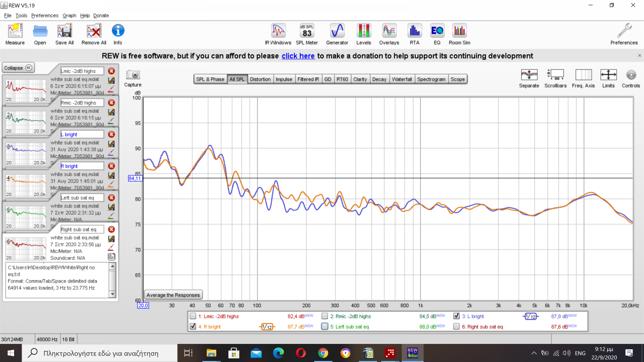Click the Capture camera icon
The width and height of the screenshot is (644, 362).
[x=133, y=75]
